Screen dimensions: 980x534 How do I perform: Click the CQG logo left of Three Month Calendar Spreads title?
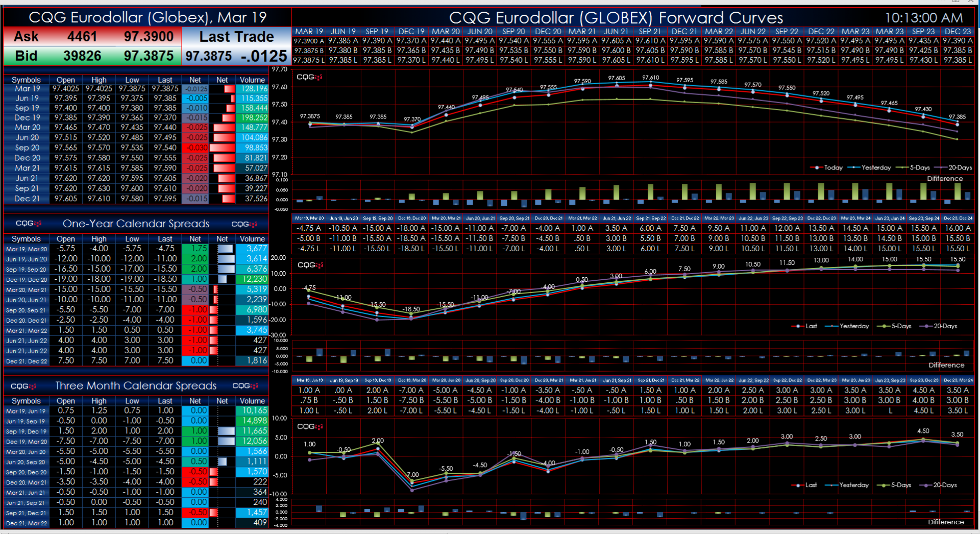click(x=23, y=386)
